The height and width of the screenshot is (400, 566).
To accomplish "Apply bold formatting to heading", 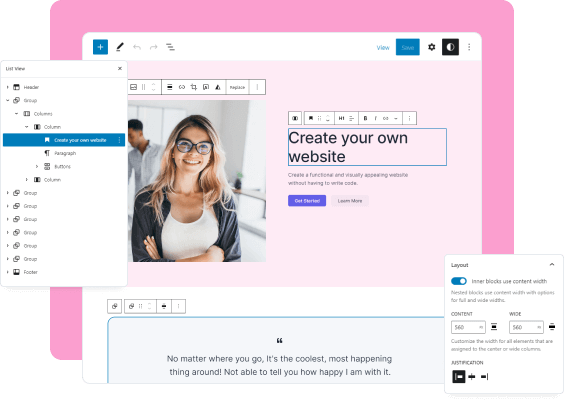I will pos(365,118).
